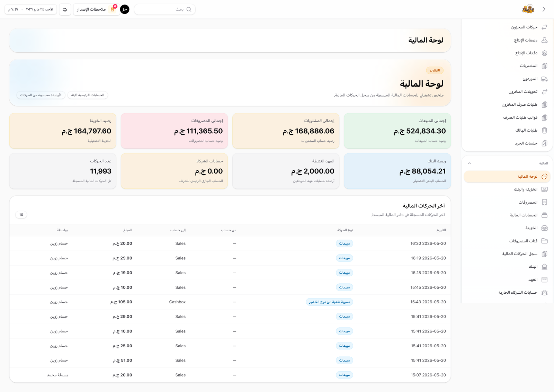Open تحويلات المخزون arrows icon
Viewport: 554px width, 392px height.
click(x=544, y=92)
